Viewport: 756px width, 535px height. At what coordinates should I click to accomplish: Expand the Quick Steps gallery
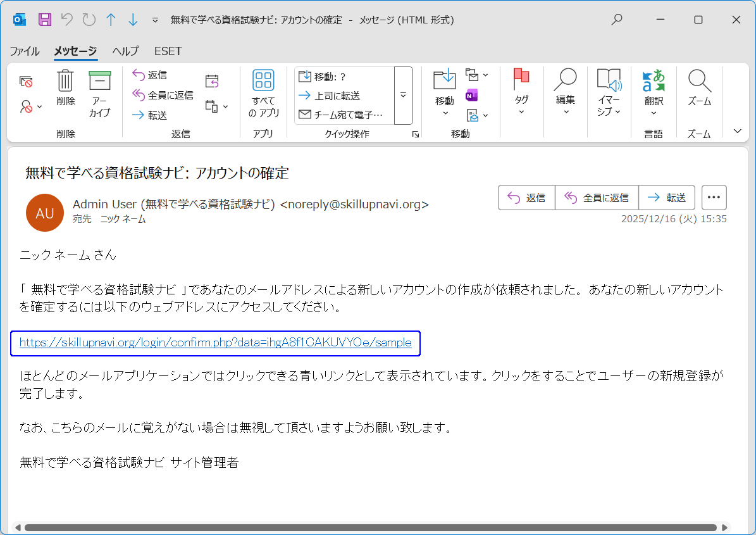403,95
